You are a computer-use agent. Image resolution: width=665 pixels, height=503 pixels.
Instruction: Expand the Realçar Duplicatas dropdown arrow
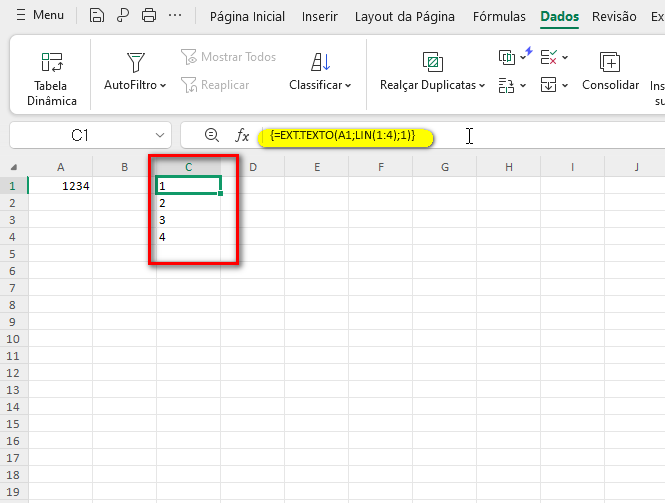[x=482, y=86]
